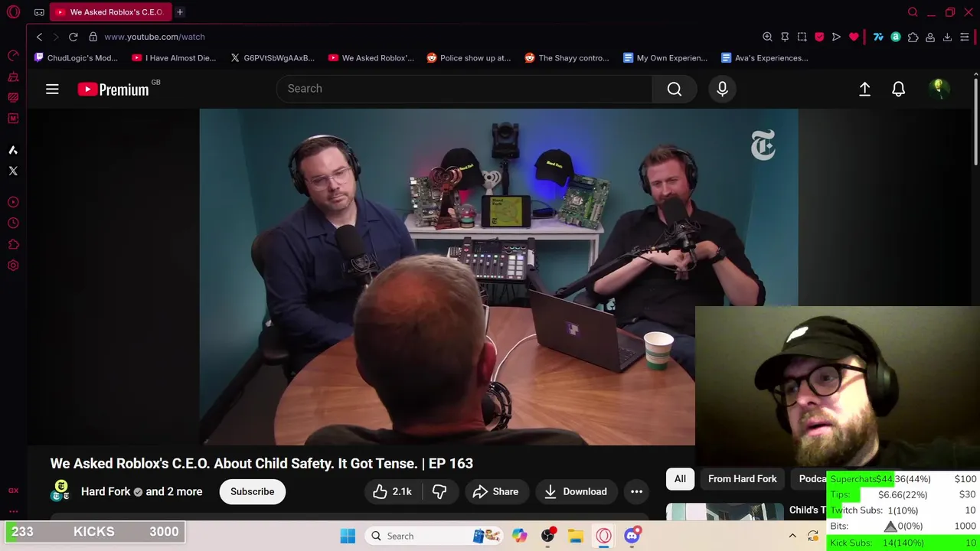Open the 7TV extension icon
This screenshot has height=551, width=980.
[878, 37]
